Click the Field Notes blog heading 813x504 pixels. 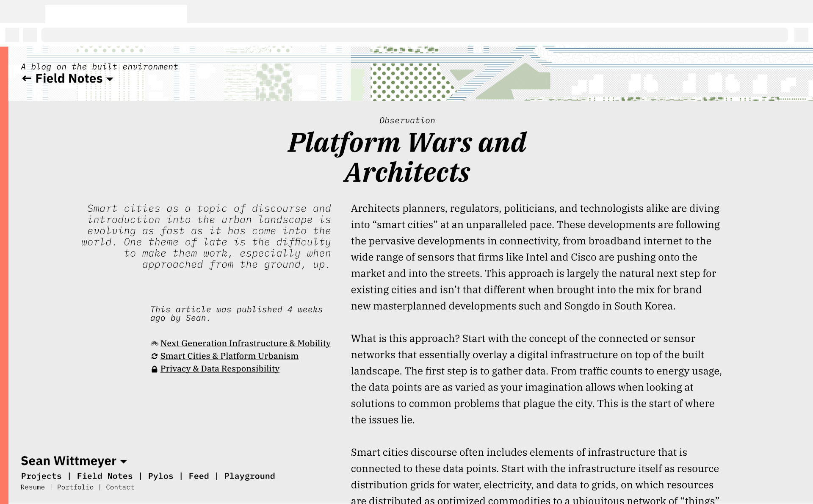point(69,79)
